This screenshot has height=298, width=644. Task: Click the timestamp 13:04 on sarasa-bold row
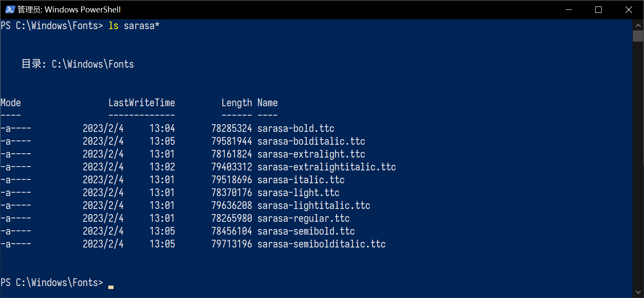coord(162,128)
